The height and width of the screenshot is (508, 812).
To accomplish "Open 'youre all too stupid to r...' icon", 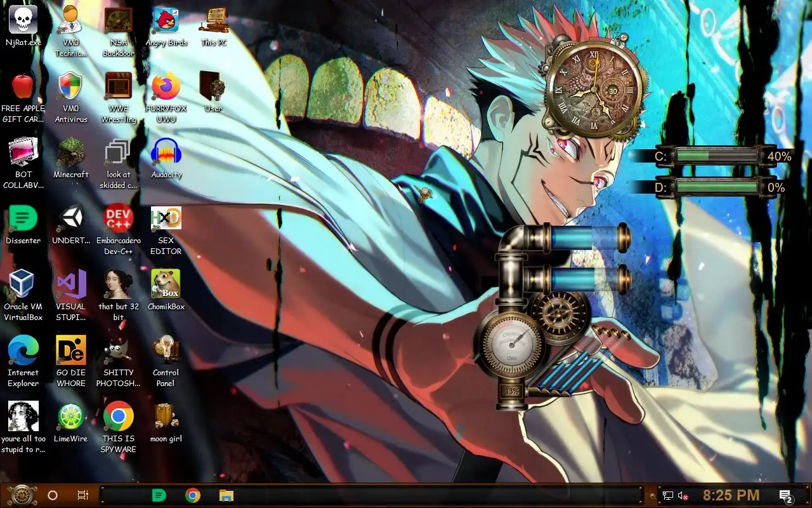I will (23, 416).
